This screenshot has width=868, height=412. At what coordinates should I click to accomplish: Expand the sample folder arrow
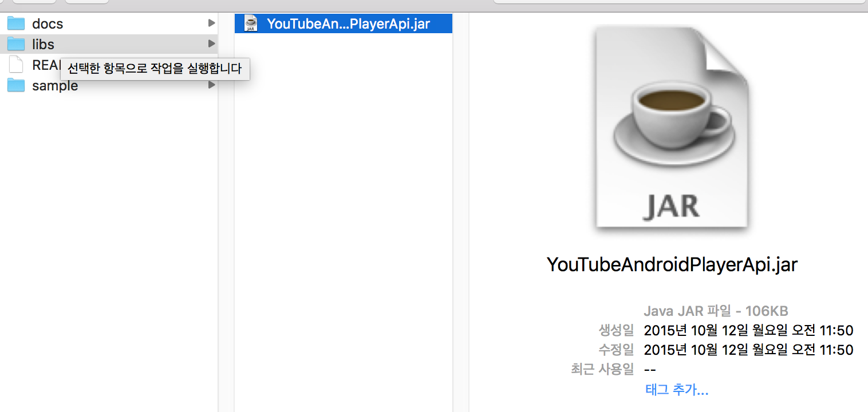point(211,85)
